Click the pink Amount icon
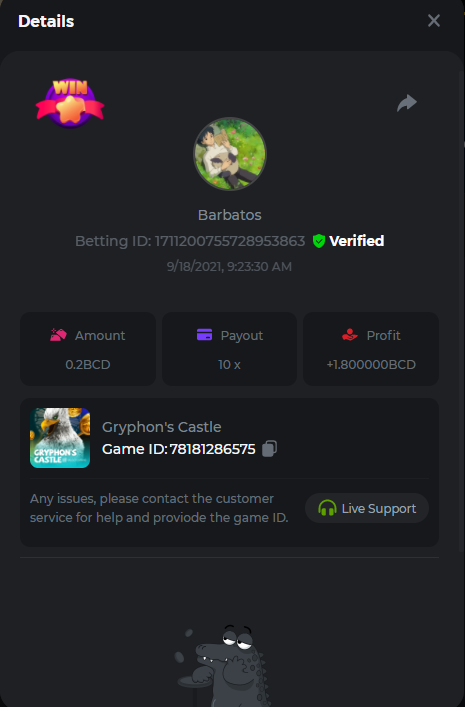This screenshot has height=719, width=465. (58, 335)
